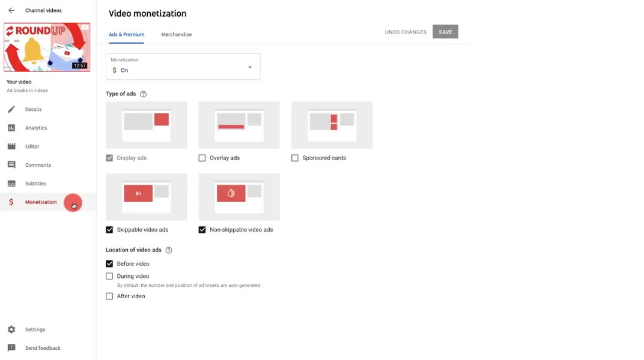The image size is (644, 360).
Task: Click help icon beside Location of video ads
Action: (x=169, y=250)
